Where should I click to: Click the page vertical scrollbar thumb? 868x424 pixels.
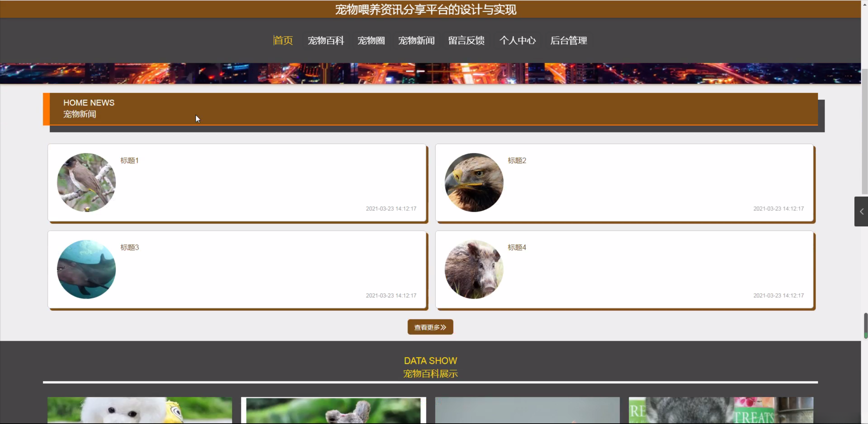click(865, 131)
